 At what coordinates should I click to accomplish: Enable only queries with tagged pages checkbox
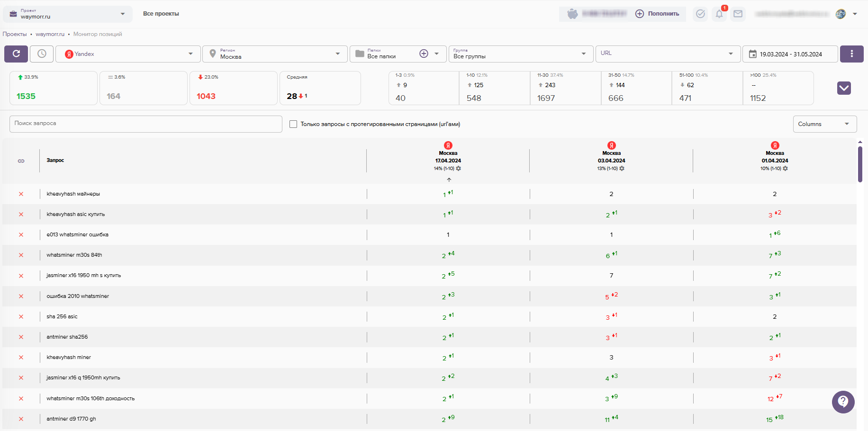pyautogui.click(x=293, y=124)
